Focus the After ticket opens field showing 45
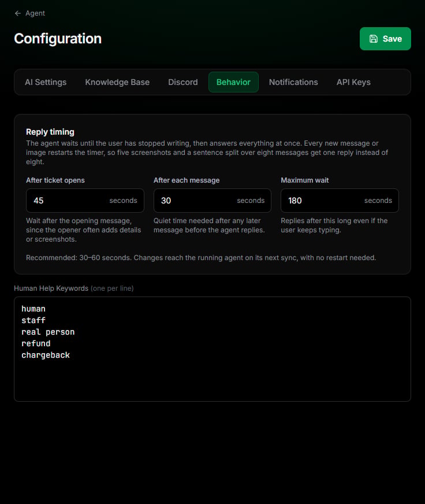The height and width of the screenshot is (504, 425). (85, 201)
